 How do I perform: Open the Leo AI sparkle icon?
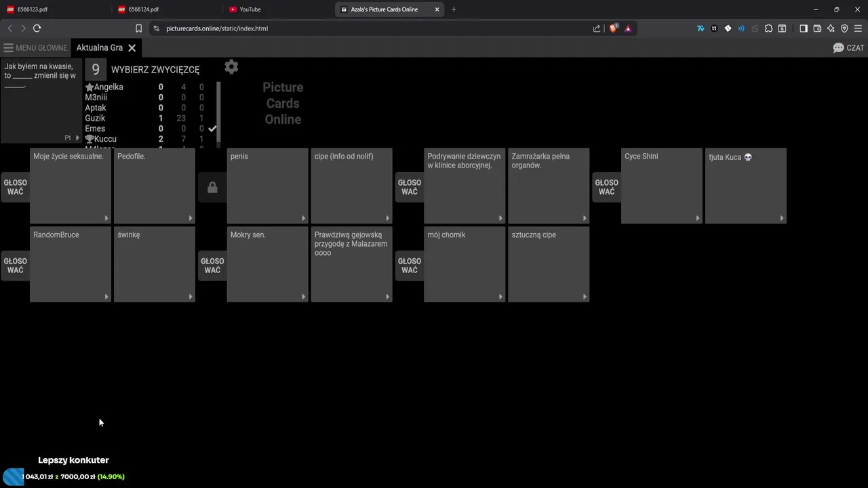click(x=831, y=28)
